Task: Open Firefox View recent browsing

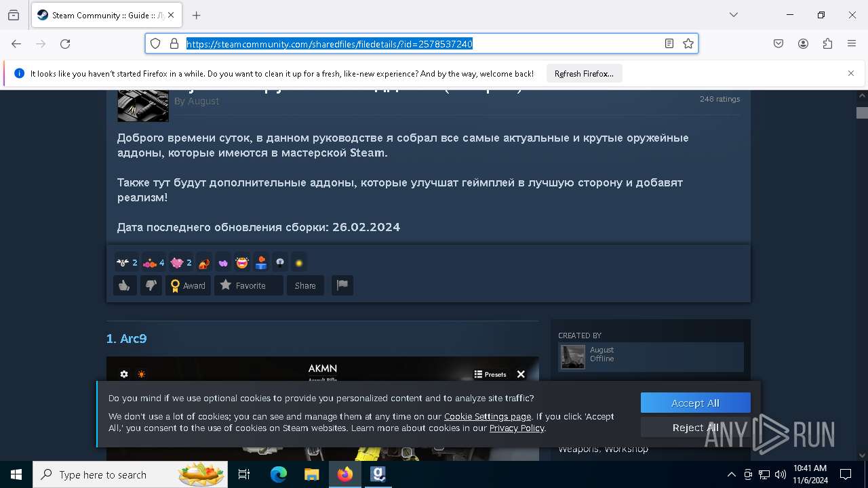Action: 14,15
